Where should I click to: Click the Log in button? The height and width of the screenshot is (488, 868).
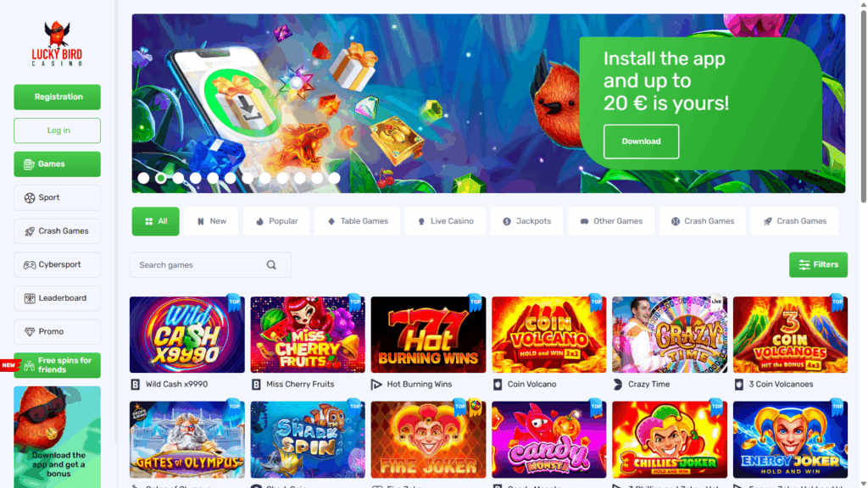point(58,130)
